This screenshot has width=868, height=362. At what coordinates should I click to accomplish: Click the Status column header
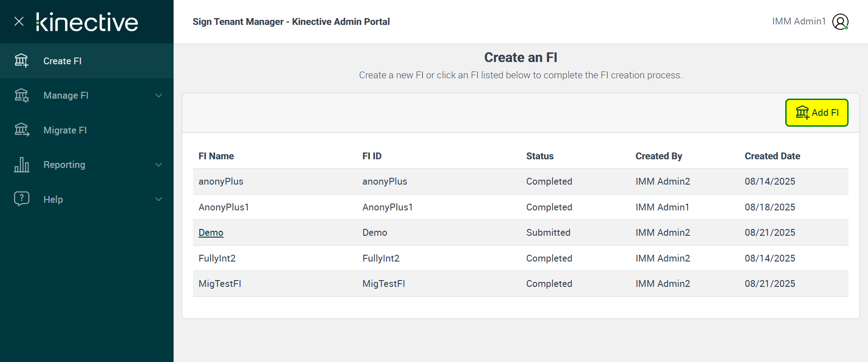point(540,156)
